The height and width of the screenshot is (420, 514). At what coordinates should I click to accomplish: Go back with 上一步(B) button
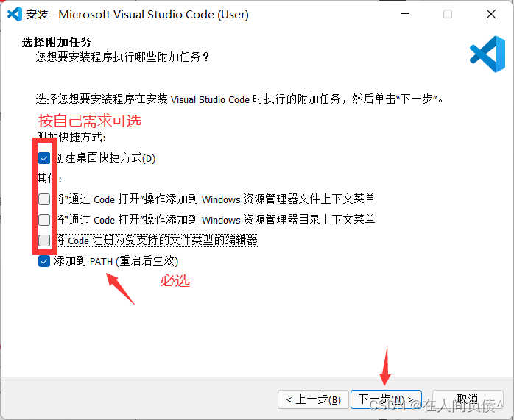pyautogui.click(x=313, y=399)
